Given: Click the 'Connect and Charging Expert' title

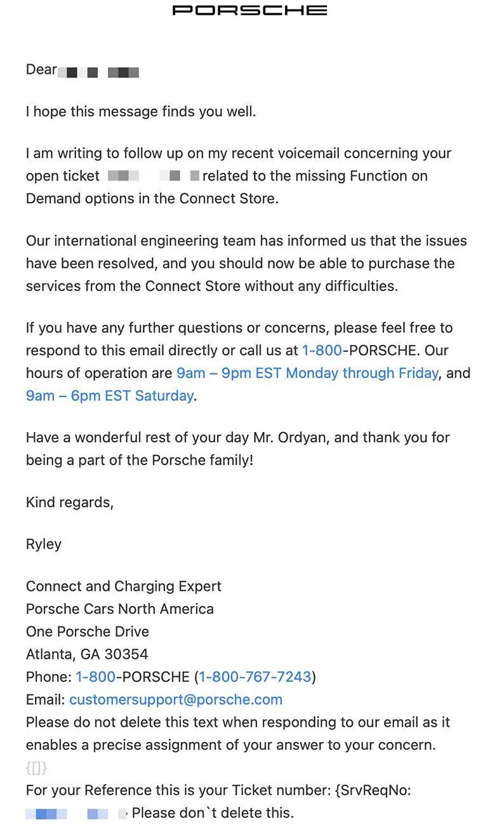Looking at the screenshot, I should point(124,586).
